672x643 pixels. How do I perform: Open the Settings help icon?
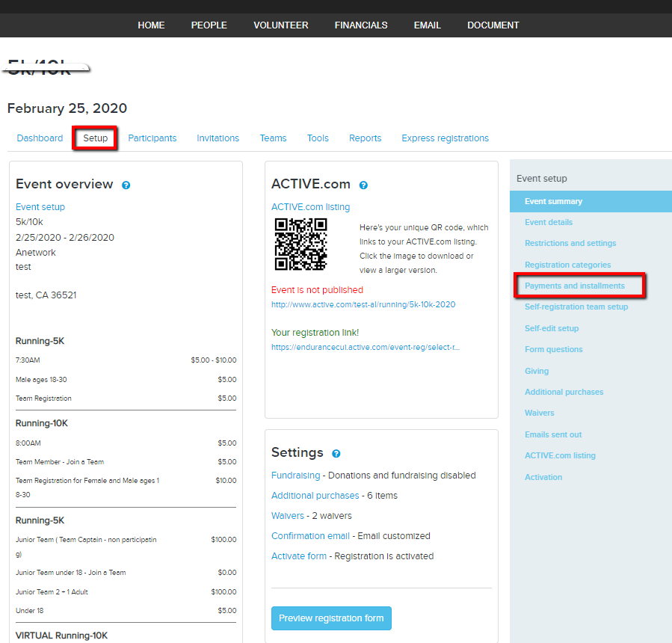click(x=334, y=453)
